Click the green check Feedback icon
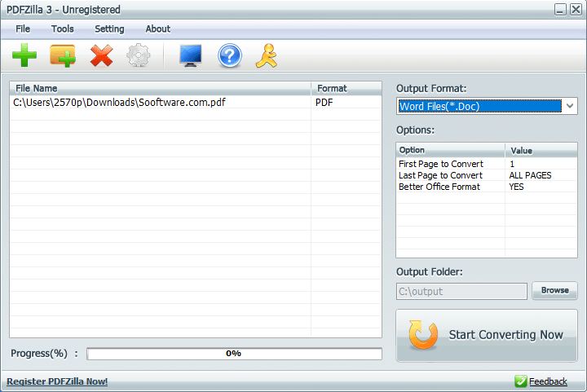 click(x=520, y=381)
